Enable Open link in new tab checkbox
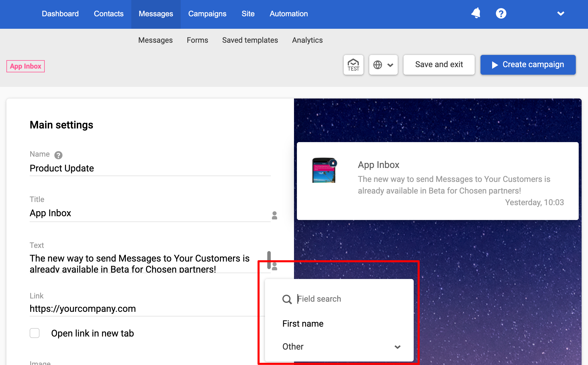Screen dimensions: 588x365 (x=35, y=333)
